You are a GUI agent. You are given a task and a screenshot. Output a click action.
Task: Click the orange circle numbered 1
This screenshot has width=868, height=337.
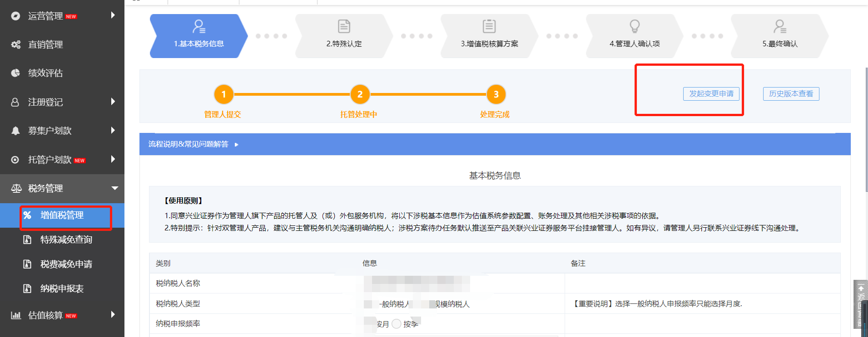tap(223, 94)
